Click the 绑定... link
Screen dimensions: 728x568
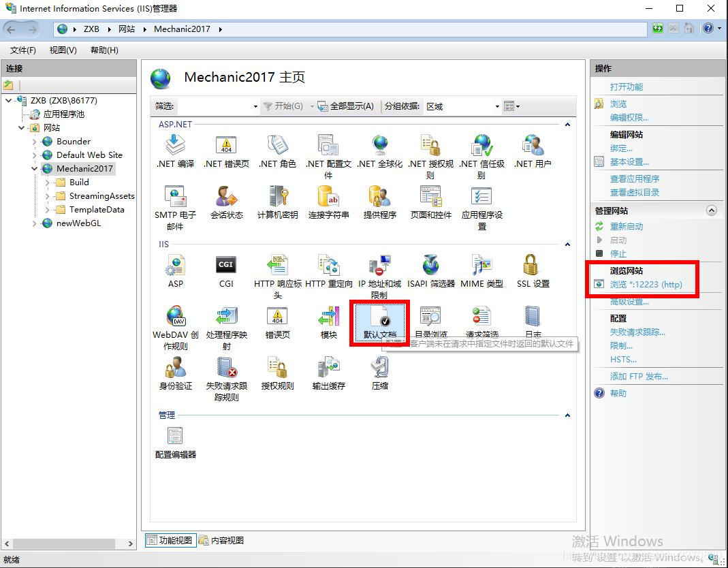point(621,148)
